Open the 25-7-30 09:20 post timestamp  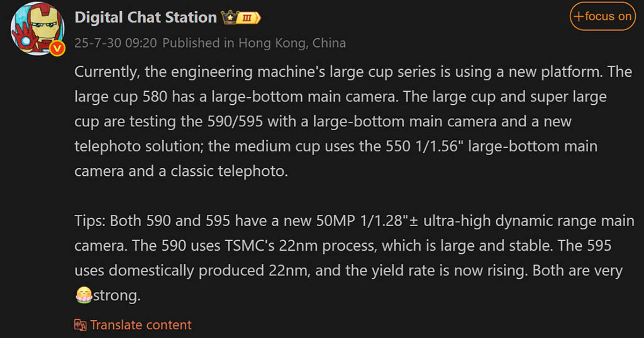pyautogui.click(x=116, y=43)
